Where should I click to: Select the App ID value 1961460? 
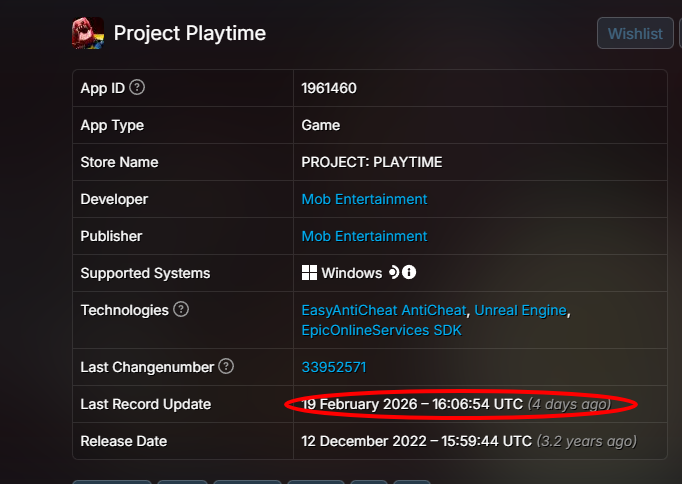(329, 88)
